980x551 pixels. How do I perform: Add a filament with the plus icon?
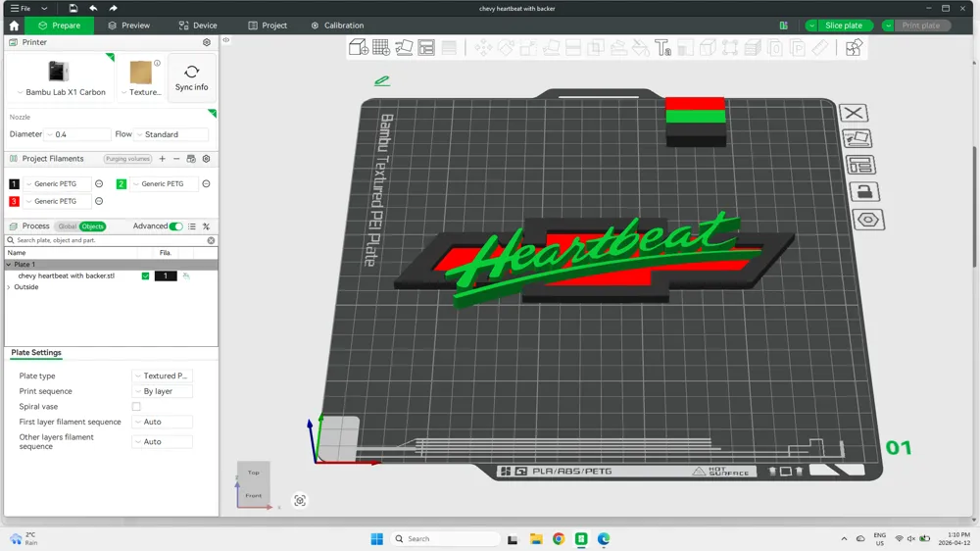coord(162,159)
